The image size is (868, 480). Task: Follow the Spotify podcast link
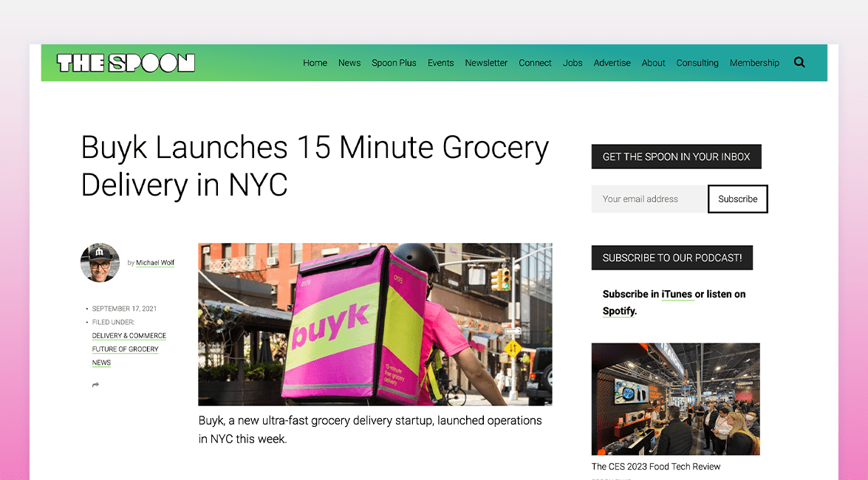[618, 311]
